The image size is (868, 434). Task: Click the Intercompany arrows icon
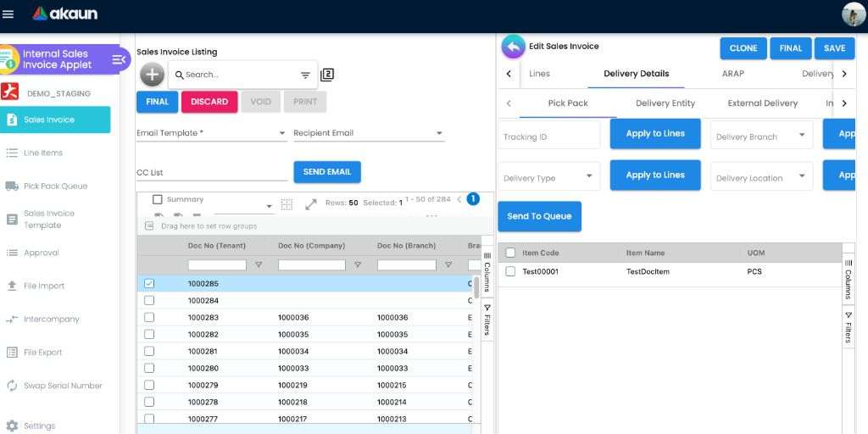12,320
